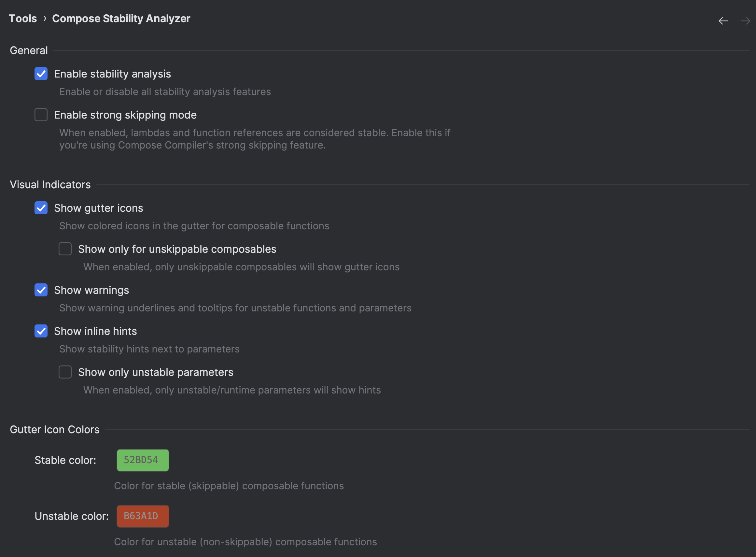Image resolution: width=756 pixels, height=557 pixels.
Task: Enable Show only unstable parameters
Action: (x=65, y=372)
